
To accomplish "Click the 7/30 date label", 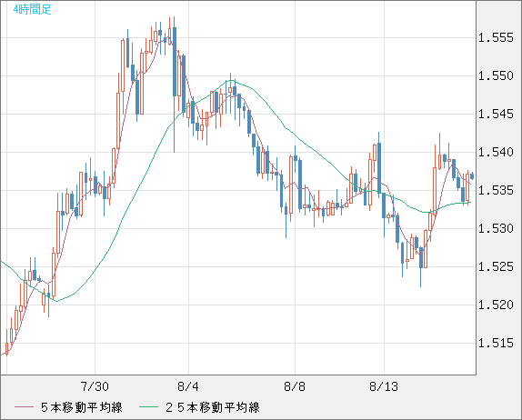I will click(x=95, y=386).
